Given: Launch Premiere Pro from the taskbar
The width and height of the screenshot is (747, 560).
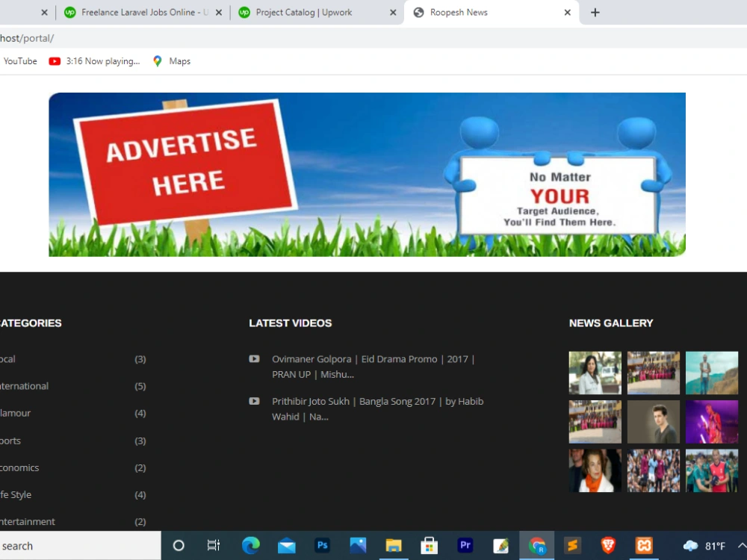Looking at the screenshot, I should pos(465,545).
